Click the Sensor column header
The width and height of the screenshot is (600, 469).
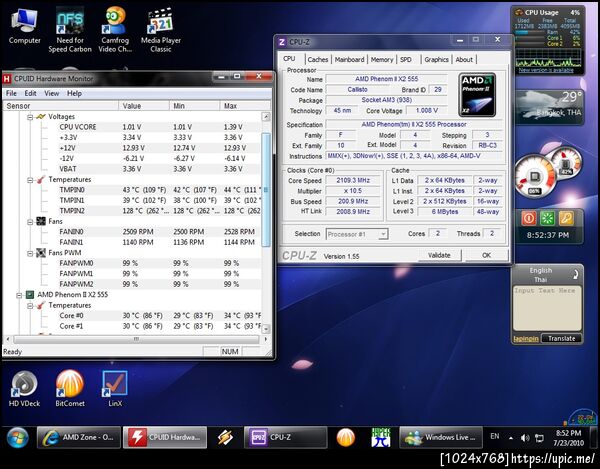[x=60, y=106]
